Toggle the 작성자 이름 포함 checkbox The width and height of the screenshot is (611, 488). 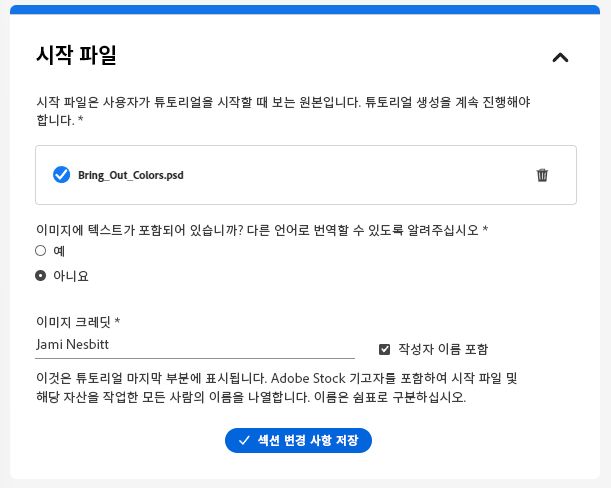(385, 349)
